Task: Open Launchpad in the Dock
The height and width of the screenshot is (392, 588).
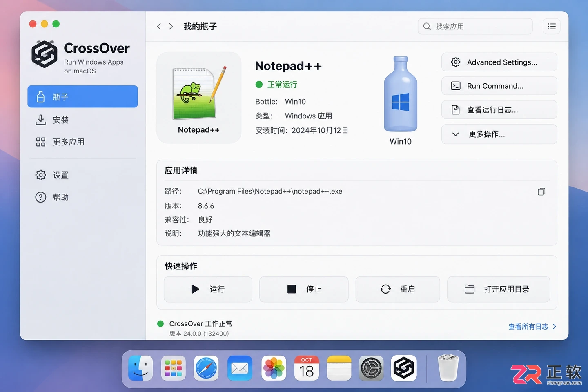Action: click(x=174, y=368)
